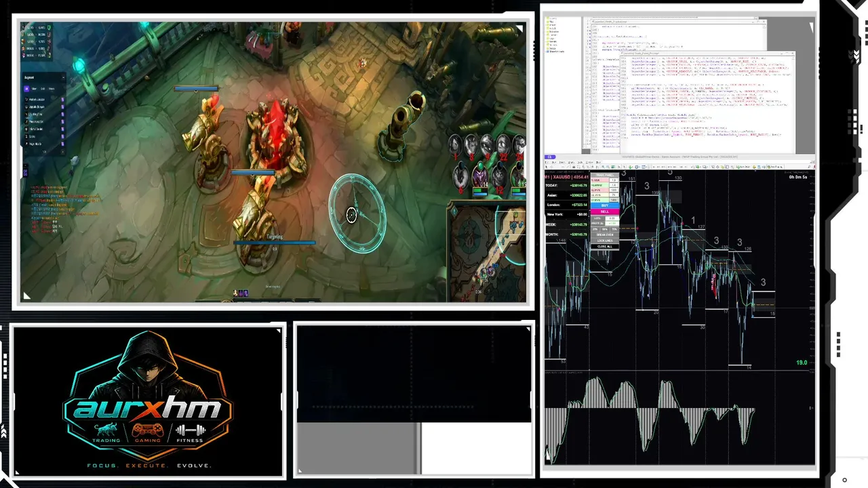
Task: Select the 75% partial close button
Action: (x=614, y=229)
